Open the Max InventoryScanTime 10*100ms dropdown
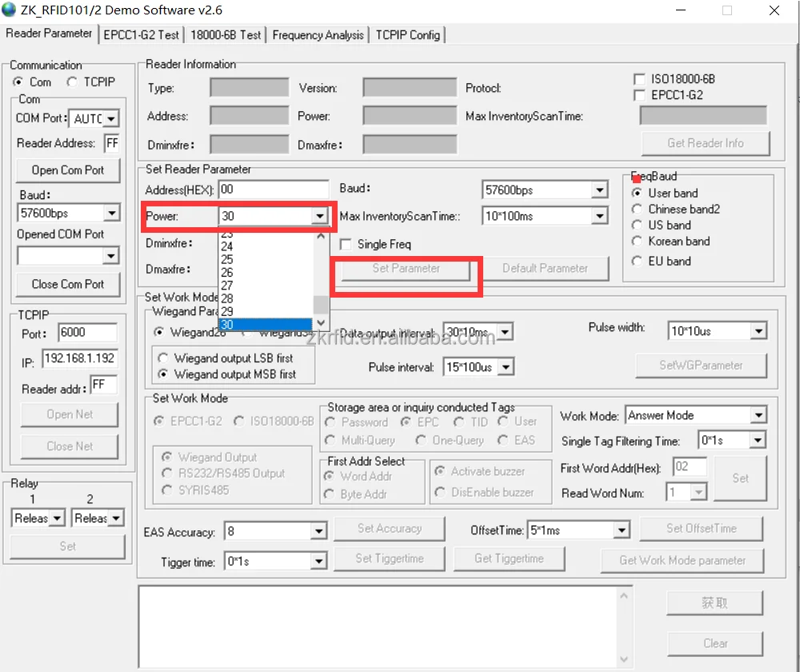The height and width of the screenshot is (672, 800). [x=599, y=216]
